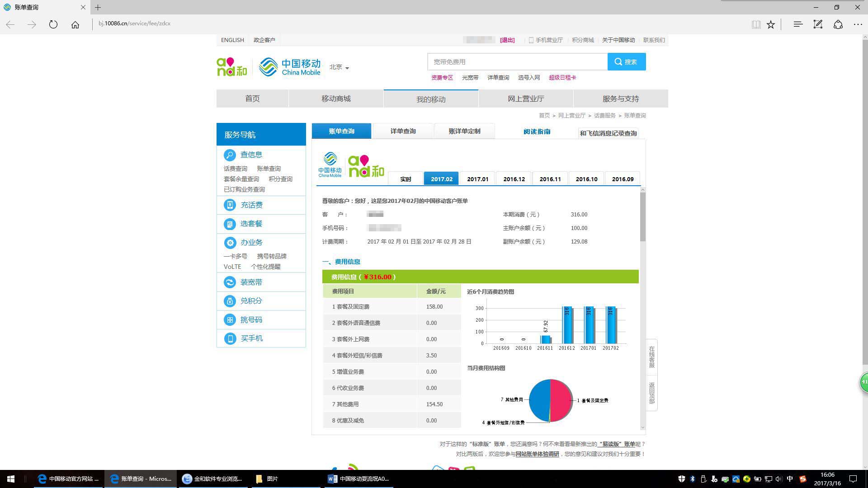Select billing month 2017.01

tap(478, 179)
